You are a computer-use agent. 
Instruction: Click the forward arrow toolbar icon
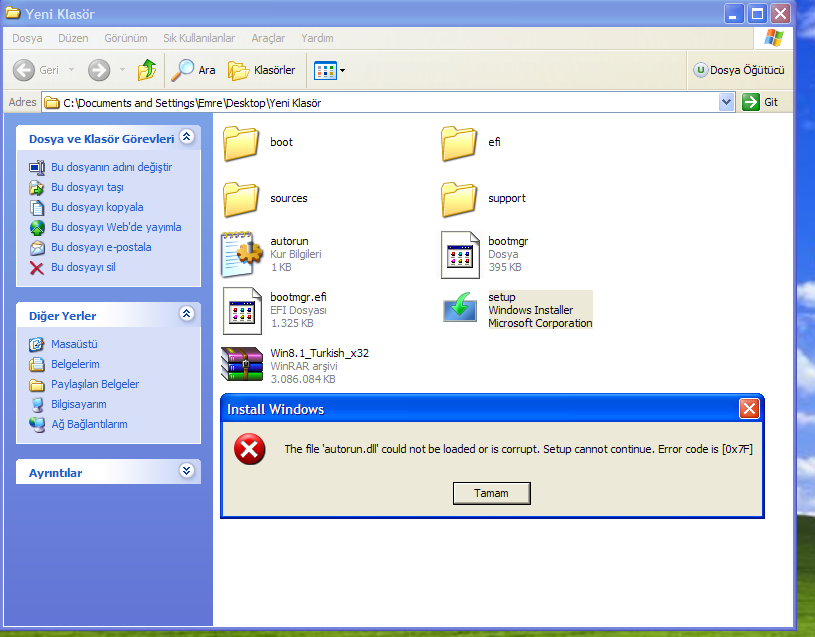99,70
